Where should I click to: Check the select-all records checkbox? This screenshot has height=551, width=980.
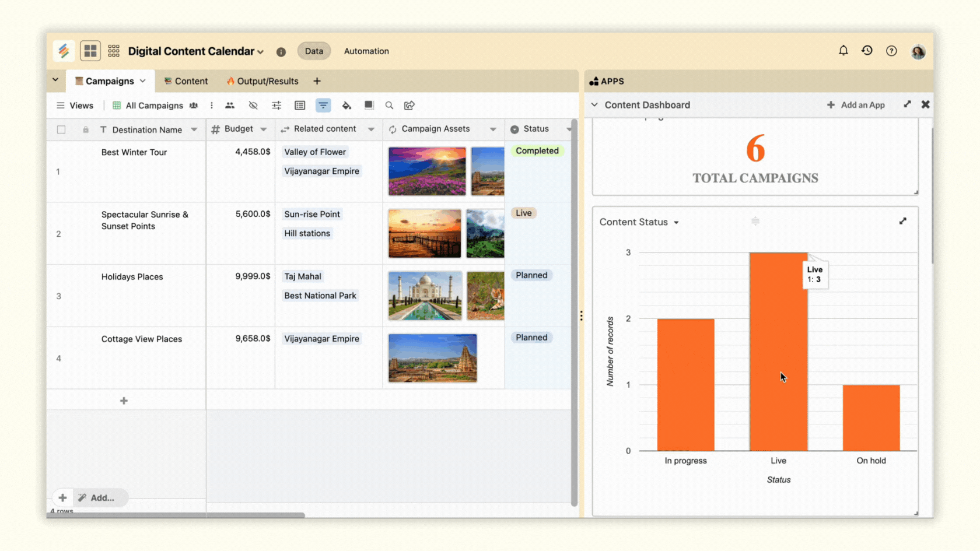point(61,129)
